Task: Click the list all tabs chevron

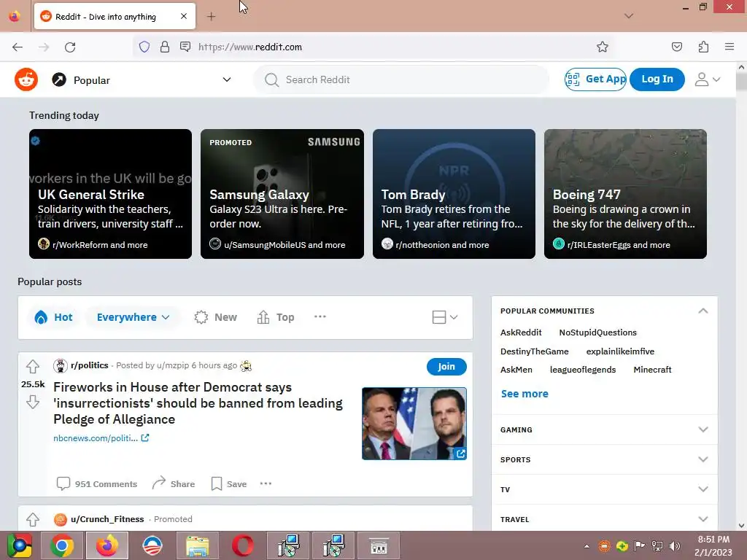Action: [629, 16]
